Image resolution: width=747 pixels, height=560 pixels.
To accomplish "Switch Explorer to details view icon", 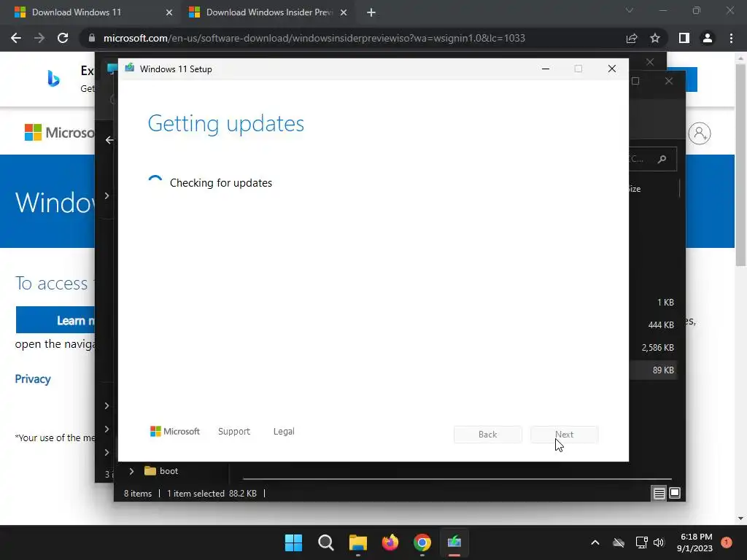I will (659, 494).
